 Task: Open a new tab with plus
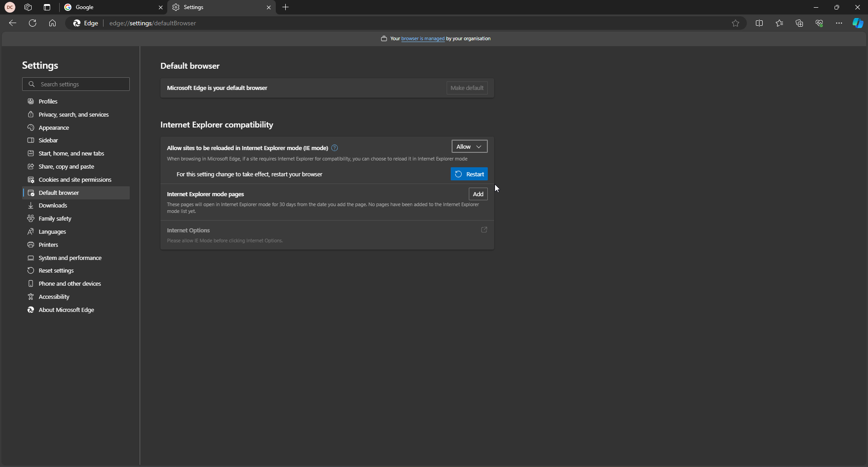click(x=286, y=7)
